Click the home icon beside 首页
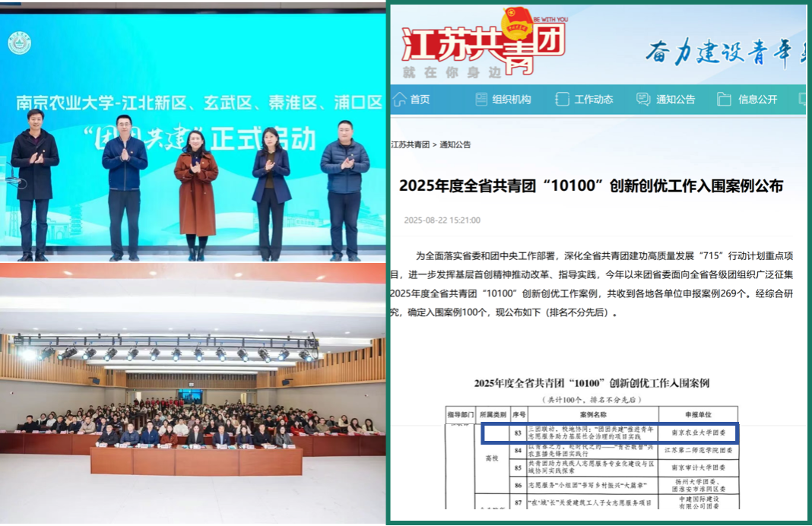Viewport: 812px width, 526px height. coord(400,100)
